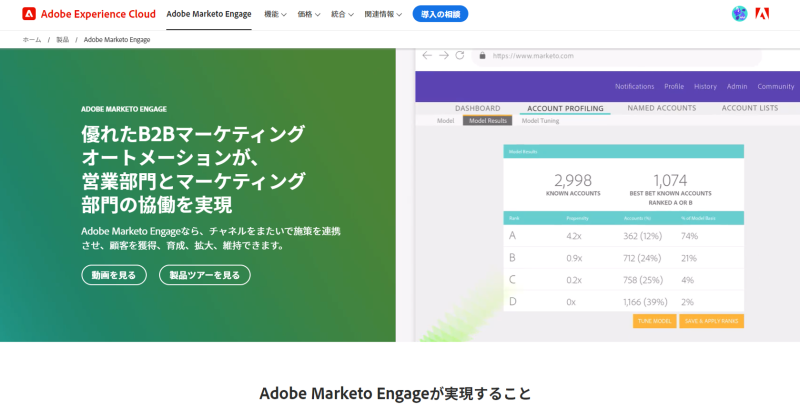Click the marketo.com URL field
This screenshot has height=411, width=800.
(616, 56)
